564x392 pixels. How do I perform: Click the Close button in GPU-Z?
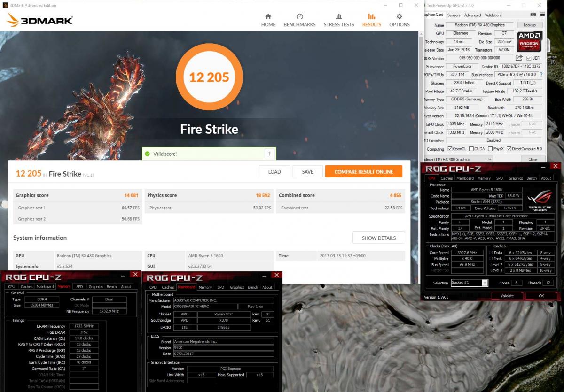[x=533, y=159]
